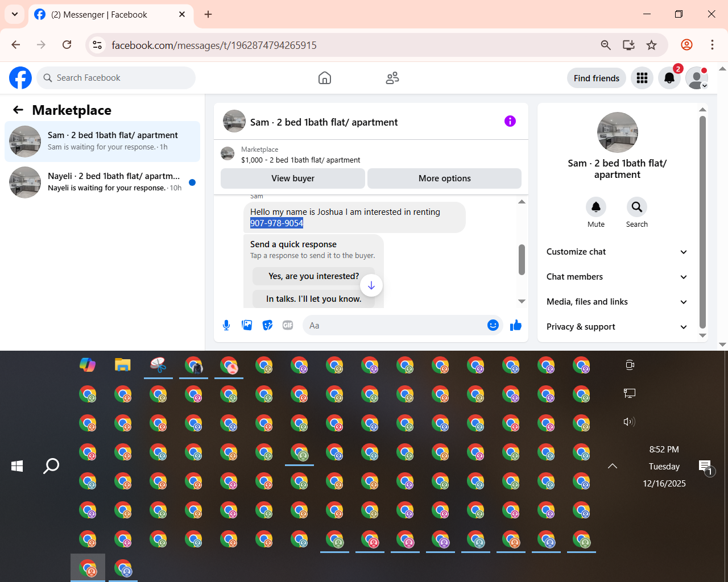Open Facebook notifications bell
Viewport: 728px width, 582px height.
point(669,78)
